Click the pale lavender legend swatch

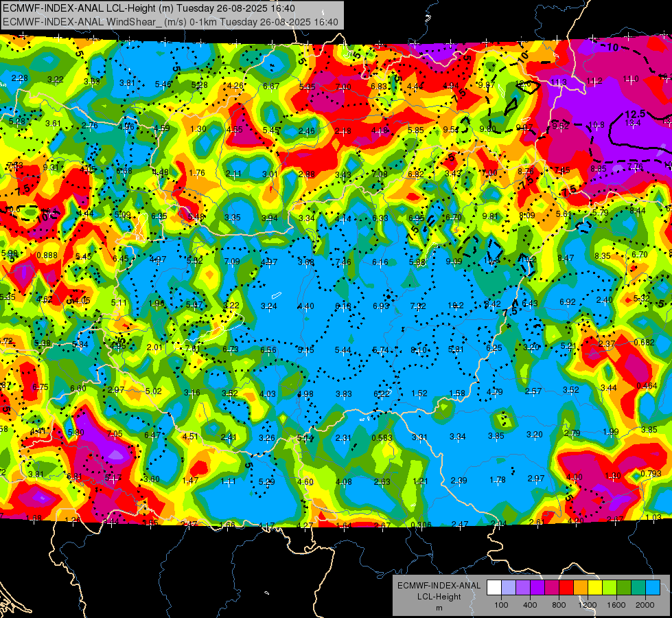pos(509,588)
